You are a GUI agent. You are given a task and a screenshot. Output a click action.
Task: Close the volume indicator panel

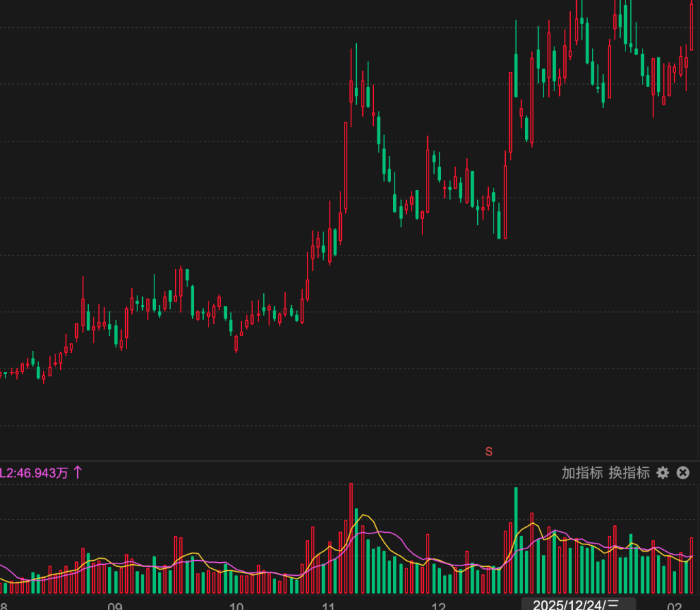pos(683,473)
